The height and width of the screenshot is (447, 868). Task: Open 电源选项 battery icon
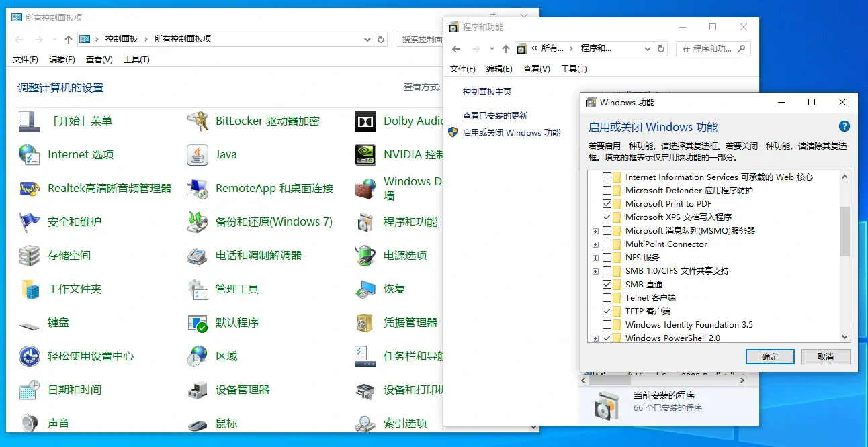(365, 256)
